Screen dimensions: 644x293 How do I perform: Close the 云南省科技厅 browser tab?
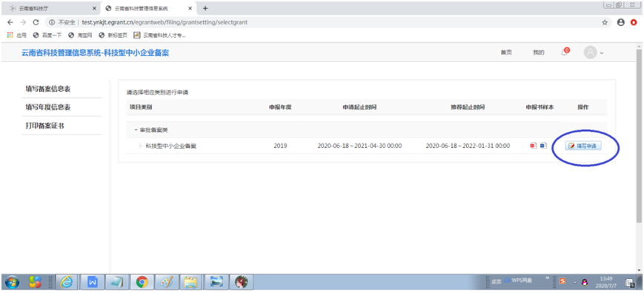(94, 8)
